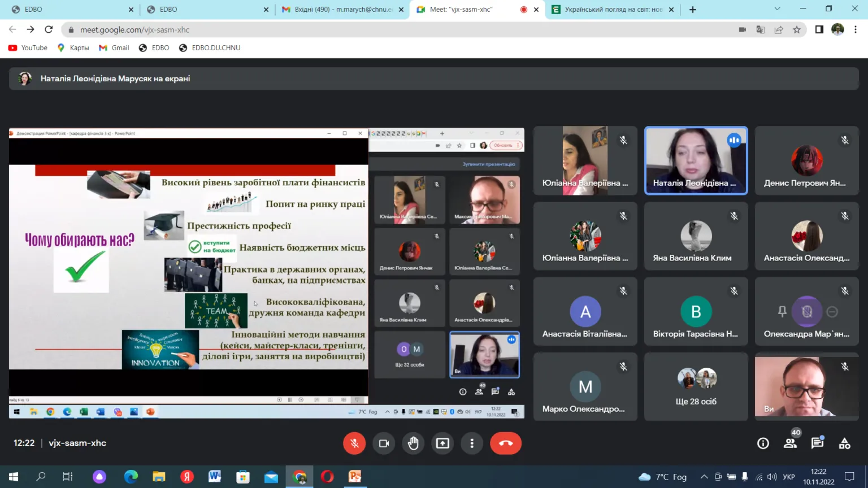The width and height of the screenshot is (868, 488).
Task: Open PowerPoint from the taskbar
Action: pyautogui.click(x=355, y=477)
